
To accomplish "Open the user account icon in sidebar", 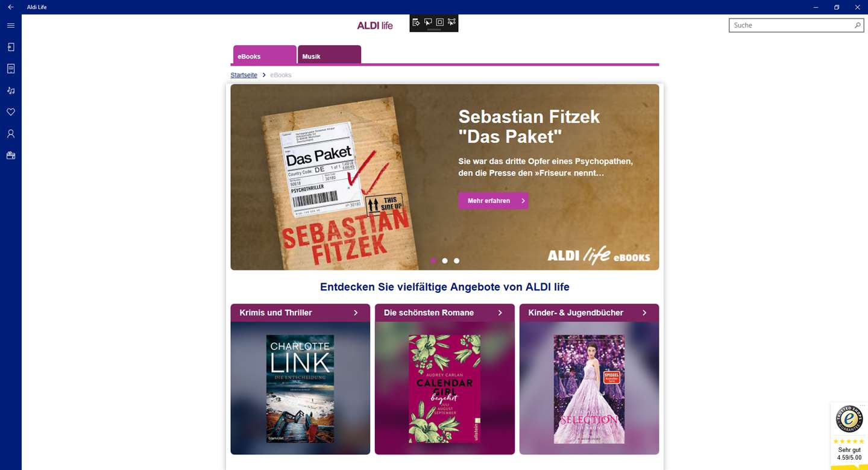I will [10, 134].
